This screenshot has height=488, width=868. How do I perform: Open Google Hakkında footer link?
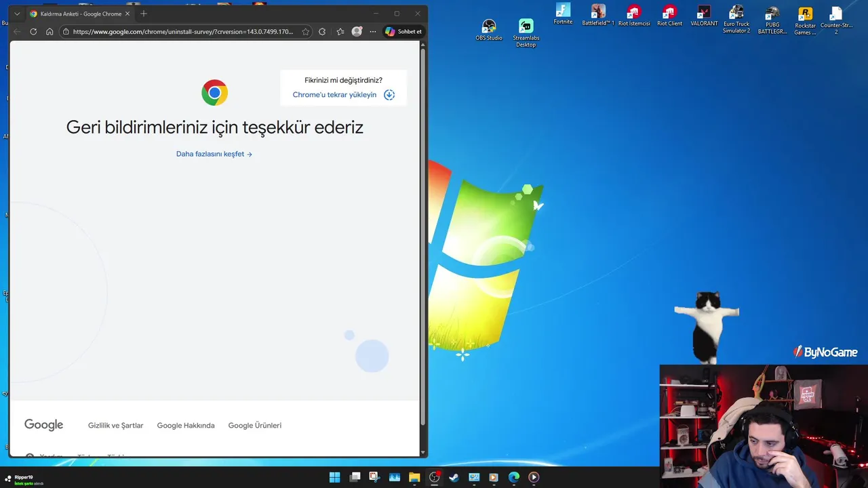tap(186, 426)
